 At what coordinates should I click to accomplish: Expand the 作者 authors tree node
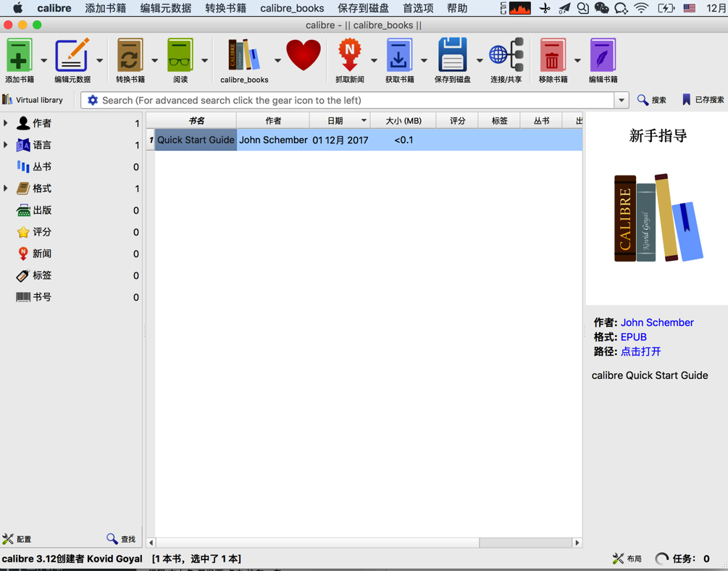(x=6, y=123)
